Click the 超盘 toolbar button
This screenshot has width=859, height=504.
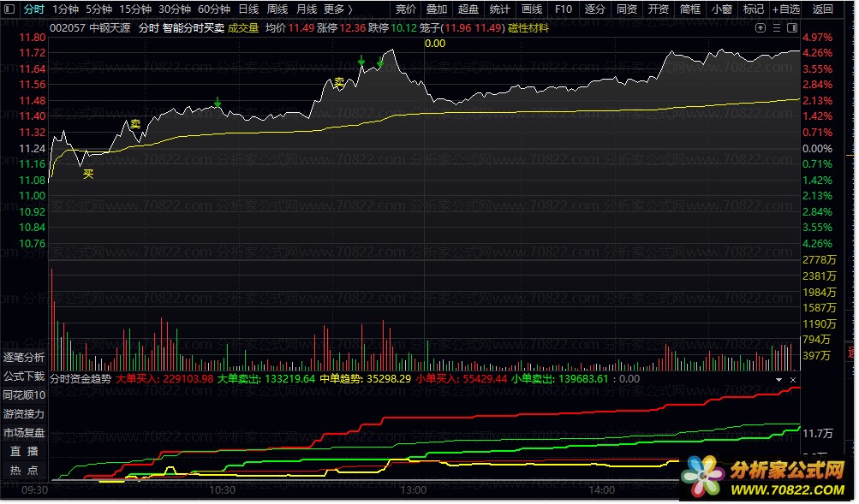click(468, 9)
